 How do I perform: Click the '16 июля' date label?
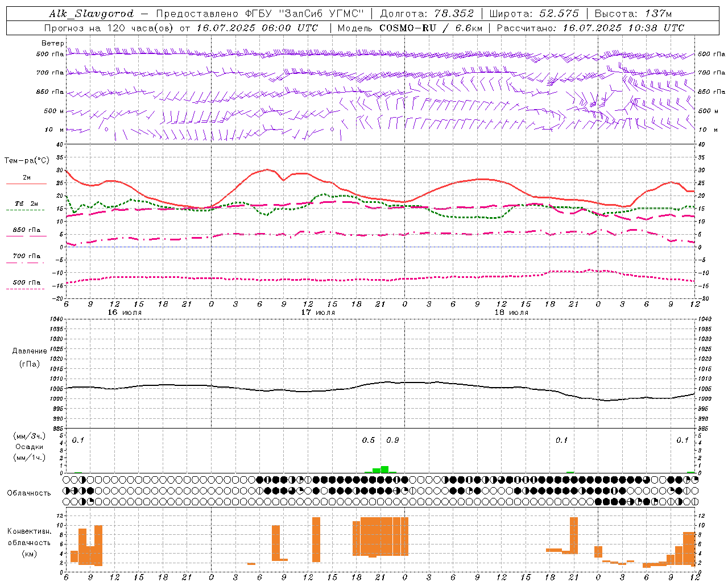point(125,312)
